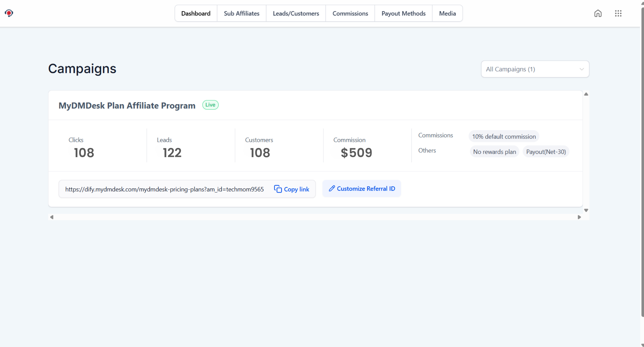Click the horizontal scroll right arrow
This screenshot has width=644, height=347.
tap(579, 217)
